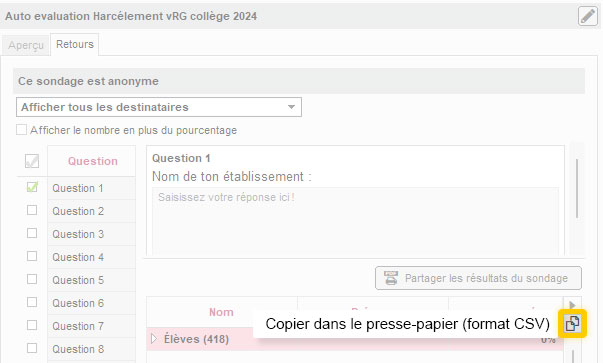
Task: Click the Nom column header
Action: point(222,312)
